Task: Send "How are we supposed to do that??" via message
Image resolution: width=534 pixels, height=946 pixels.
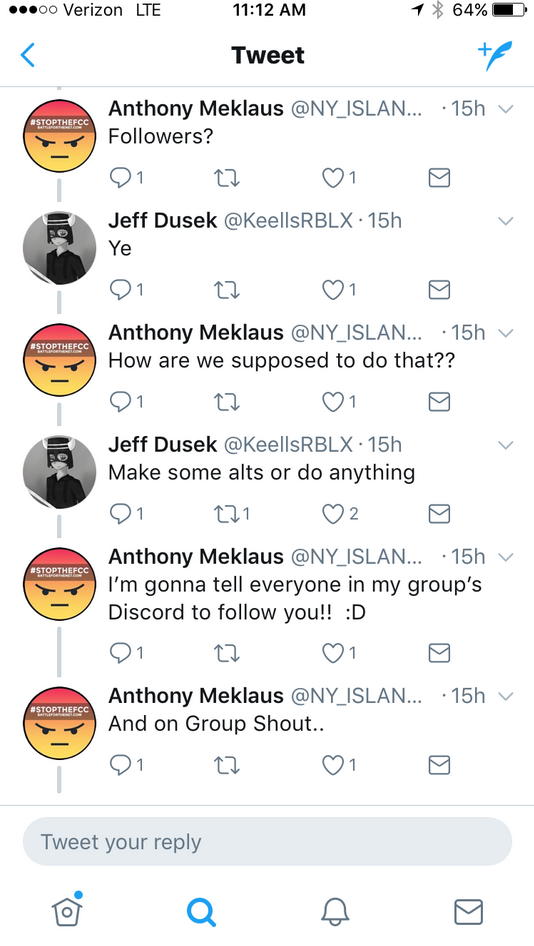Action: click(x=439, y=402)
